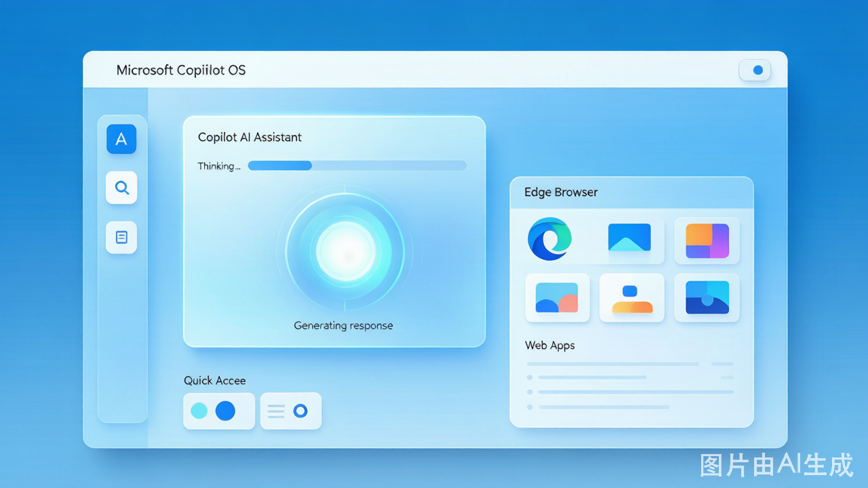Select the ring icon in Quick Access

click(300, 411)
